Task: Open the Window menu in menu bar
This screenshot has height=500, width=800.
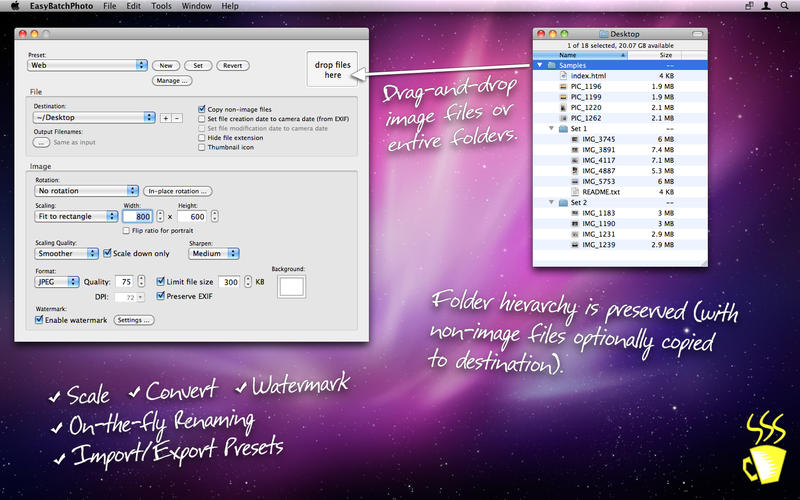Action: 196,6
